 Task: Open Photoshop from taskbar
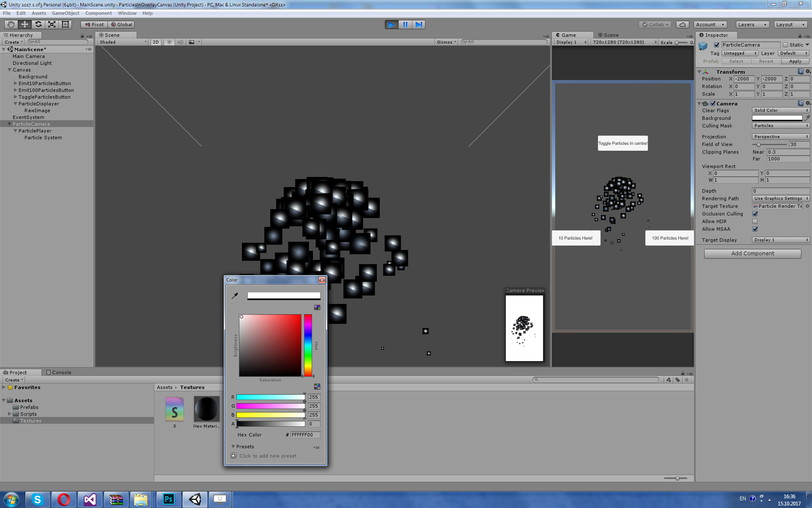click(168, 500)
